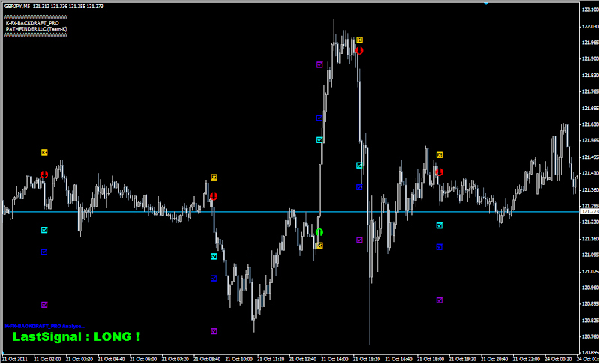Viewport: 600px width, 364px height.
Task: Click the yellow marker above the 02:00 sell arrow
Action: (x=44, y=152)
